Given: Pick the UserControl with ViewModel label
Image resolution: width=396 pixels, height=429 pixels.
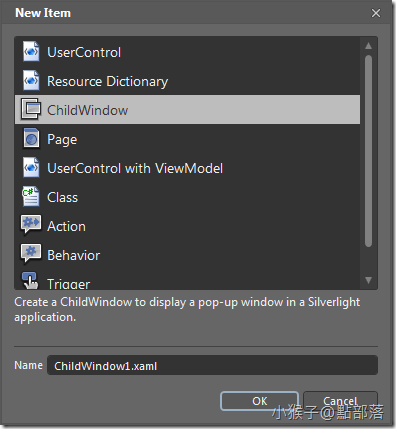Looking at the screenshot, I should coord(135,168).
